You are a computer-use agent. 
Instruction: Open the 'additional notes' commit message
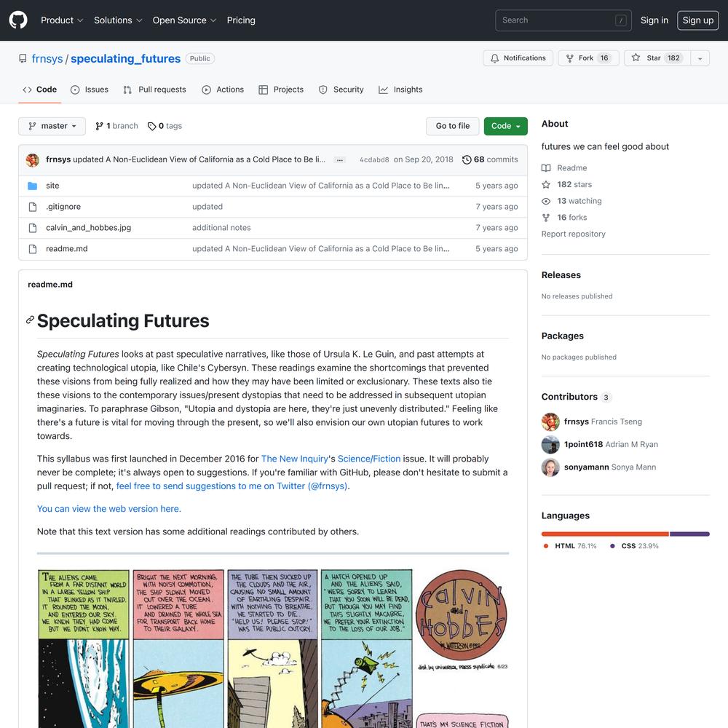pos(221,227)
